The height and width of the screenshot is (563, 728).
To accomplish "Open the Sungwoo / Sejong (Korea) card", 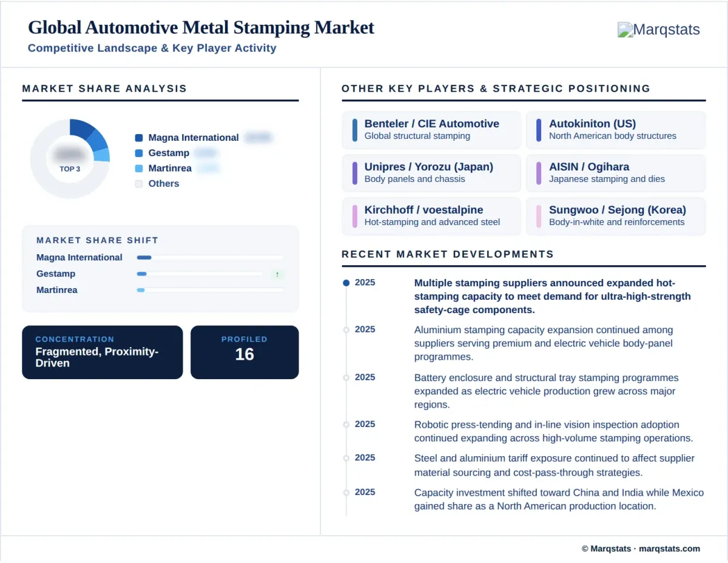I will point(616,216).
